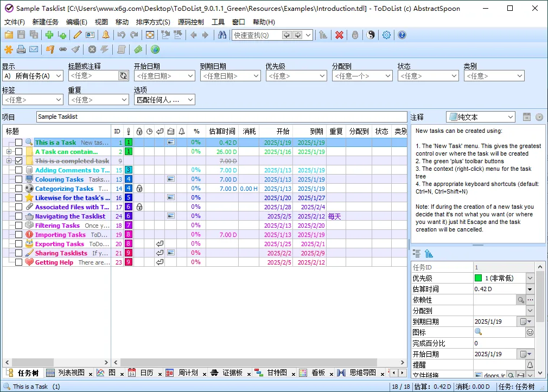This screenshot has width=548, height=392.
Task: Delete selected task using the red X icon
Action: click(x=339, y=35)
